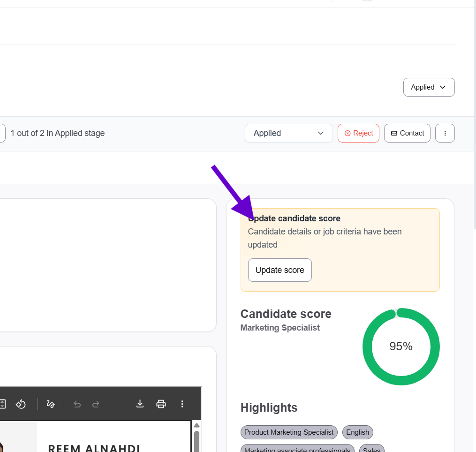
Task: Click the rotate icon in PDF toolbar
Action: (21, 404)
